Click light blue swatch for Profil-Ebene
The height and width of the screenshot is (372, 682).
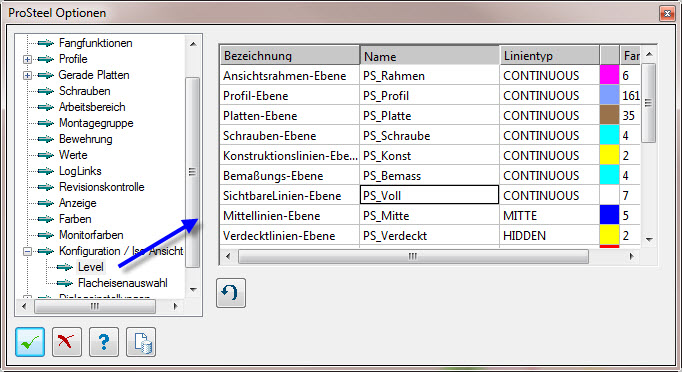click(609, 95)
